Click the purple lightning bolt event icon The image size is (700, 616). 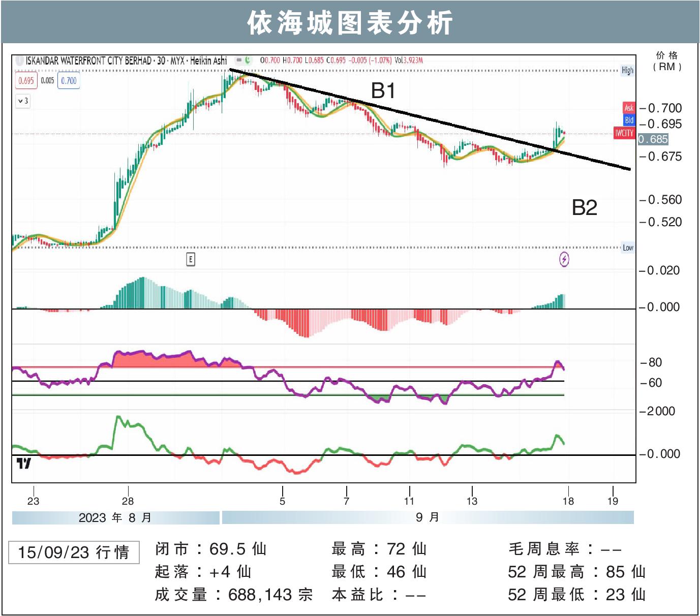click(x=564, y=259)
